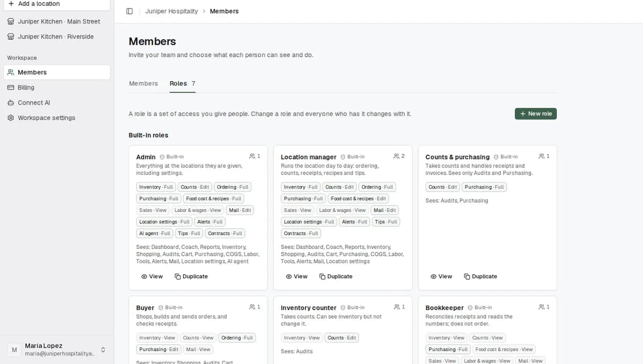Click Admin's Sales · View chip

pyautogui.click(x=153, y=210)
